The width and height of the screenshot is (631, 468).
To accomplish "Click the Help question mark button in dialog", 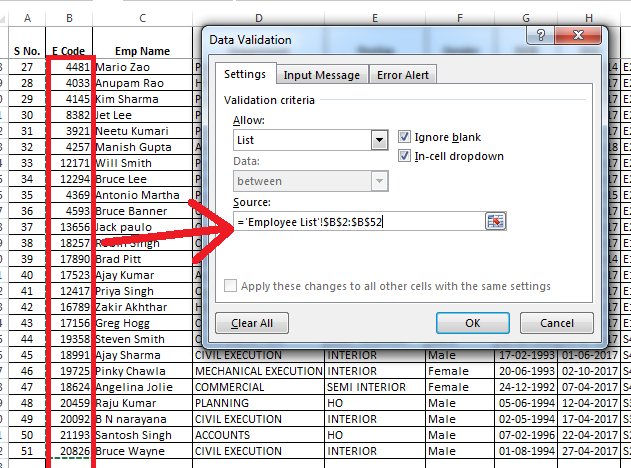I will click(540, 35).
